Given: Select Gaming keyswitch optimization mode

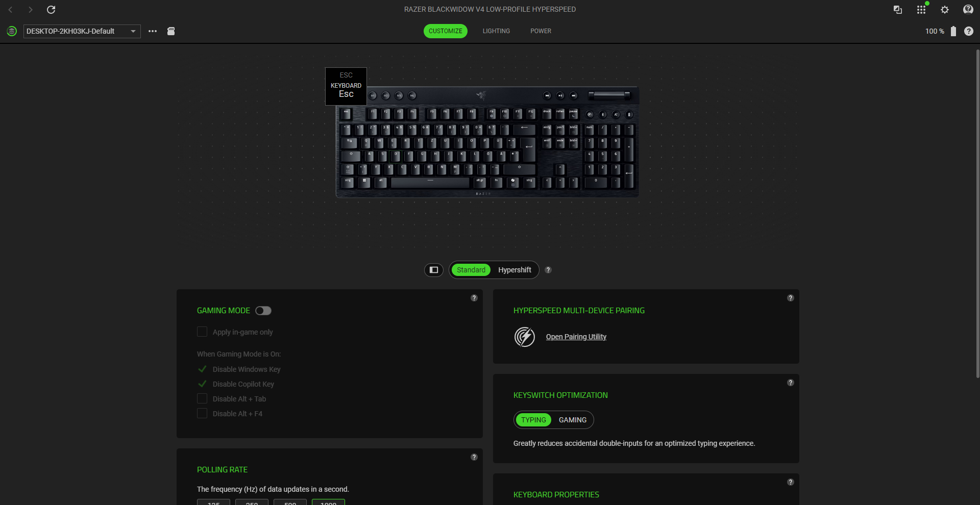Looking at the screenshot, I should (573, 420).
